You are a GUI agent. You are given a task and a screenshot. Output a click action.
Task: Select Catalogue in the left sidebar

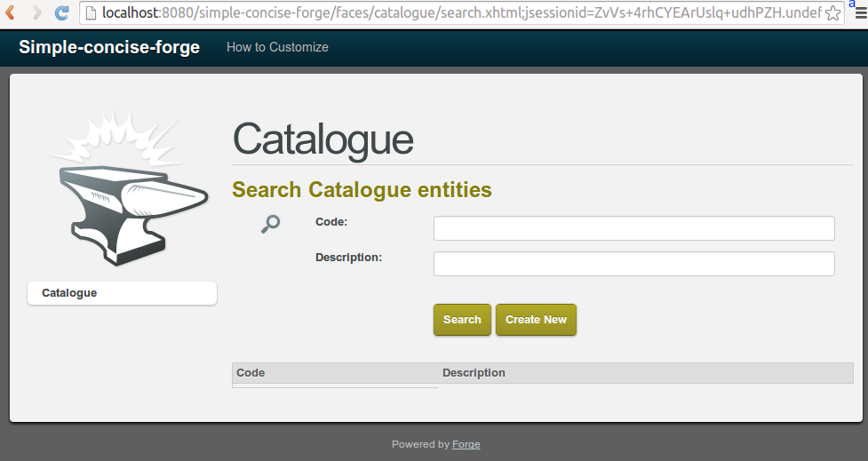click(x=122, y=293)
